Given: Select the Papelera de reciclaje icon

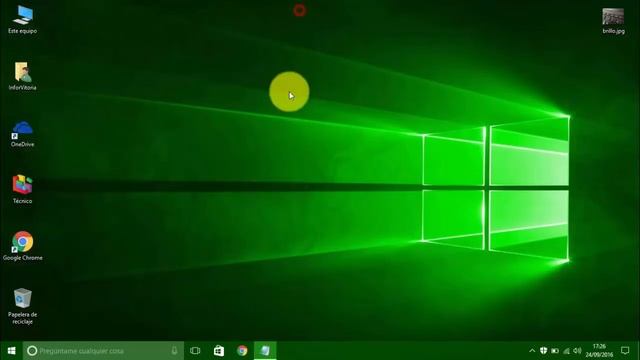Looking at the screenshot, I should 22,306.
